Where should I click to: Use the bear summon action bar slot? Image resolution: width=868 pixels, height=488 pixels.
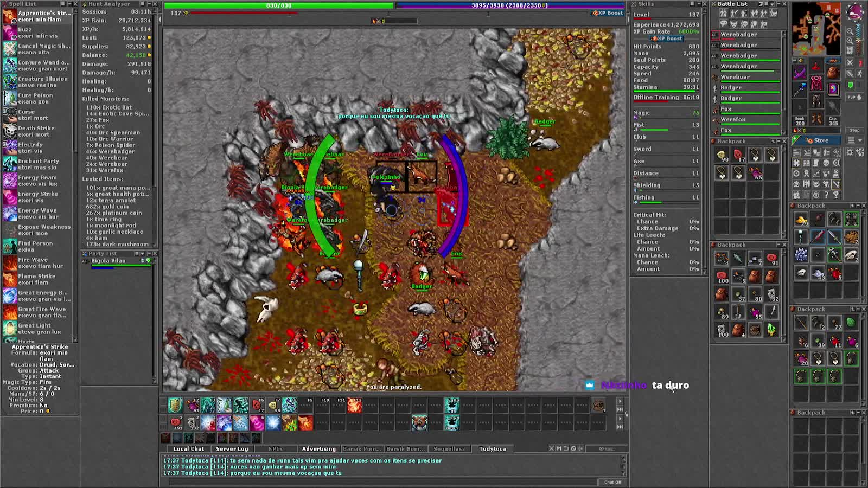(419, 422)
